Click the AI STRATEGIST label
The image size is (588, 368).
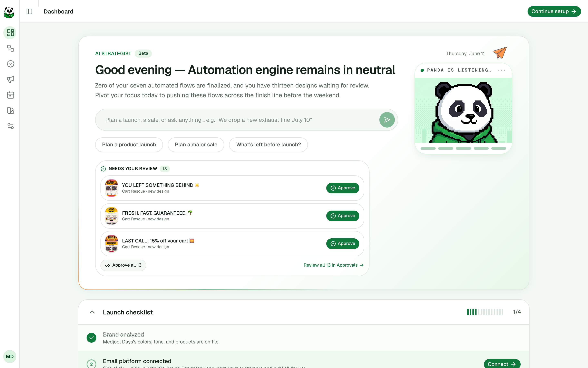tap(113, 54)
